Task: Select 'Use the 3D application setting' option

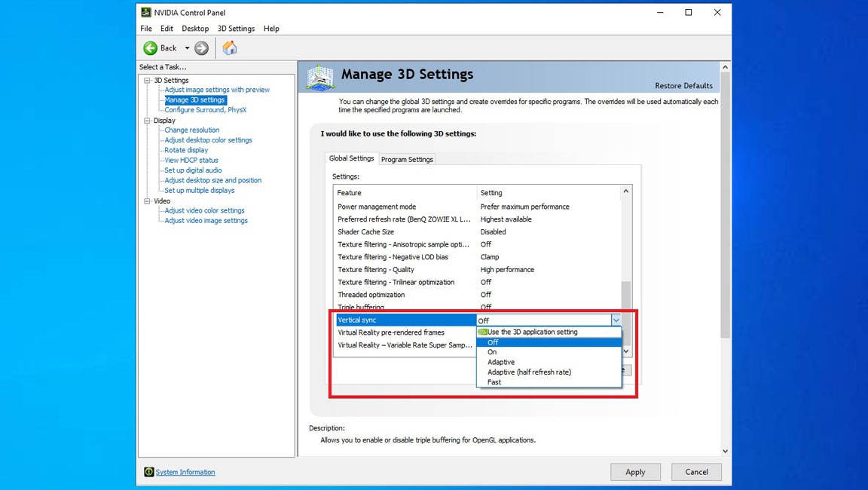Action: coord(532,332)
